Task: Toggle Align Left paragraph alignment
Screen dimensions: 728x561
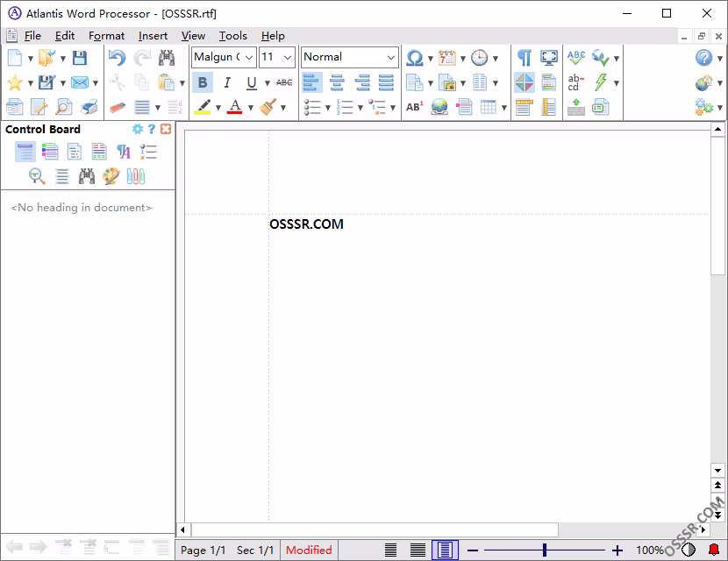Action: (312, 82)
